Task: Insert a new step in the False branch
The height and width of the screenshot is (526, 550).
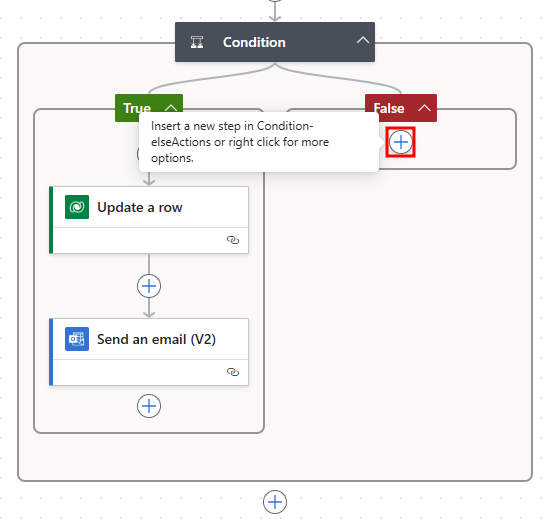Action: (401, 142)
